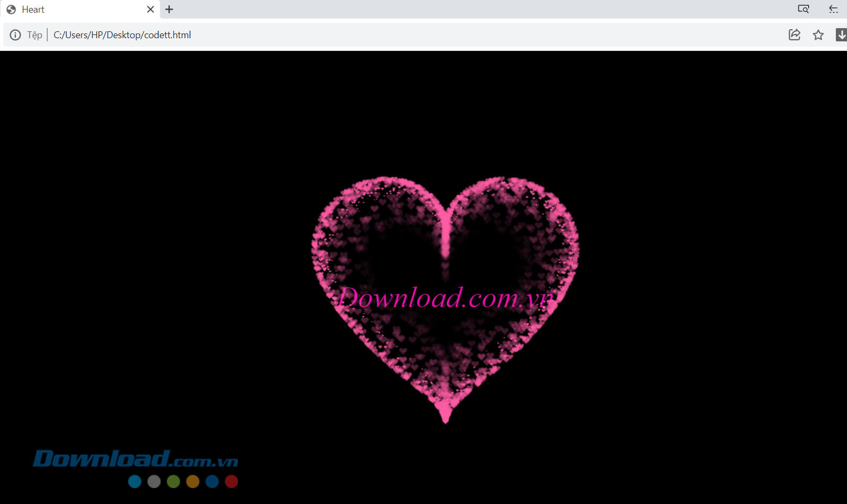
Task: Click the site information icon in address bar
Action: pos(15,35)
